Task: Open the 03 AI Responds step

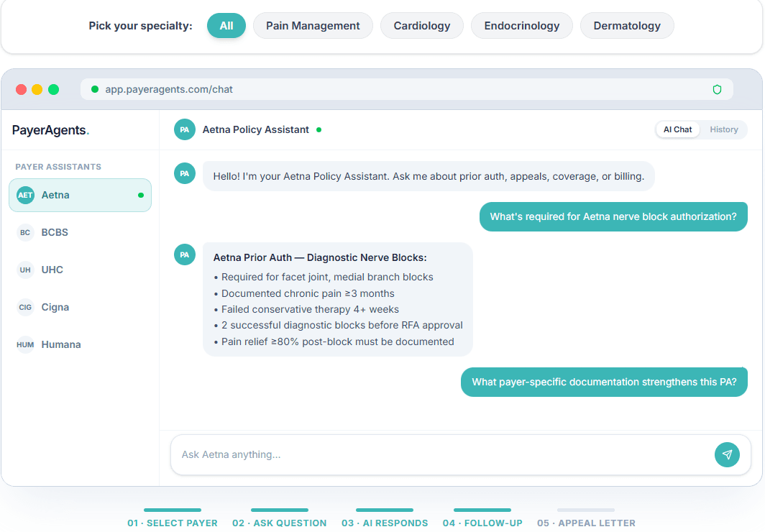Action: [385, 519]
